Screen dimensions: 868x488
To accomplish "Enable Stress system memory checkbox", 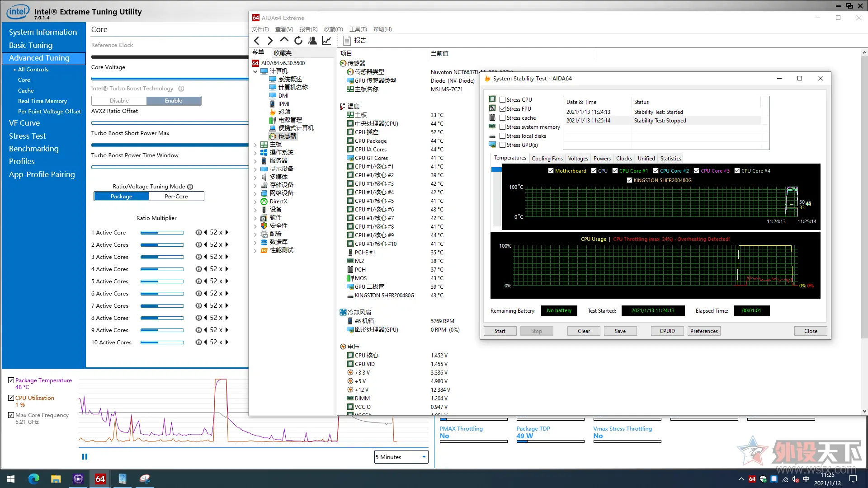I will (x=502, y=127).
